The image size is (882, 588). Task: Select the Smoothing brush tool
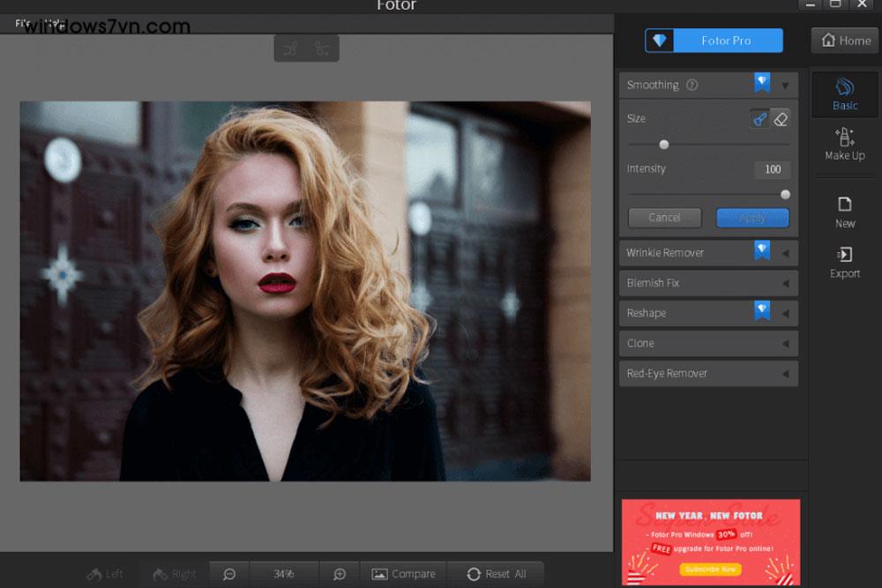pyautogui.click(x=759, y=119)
